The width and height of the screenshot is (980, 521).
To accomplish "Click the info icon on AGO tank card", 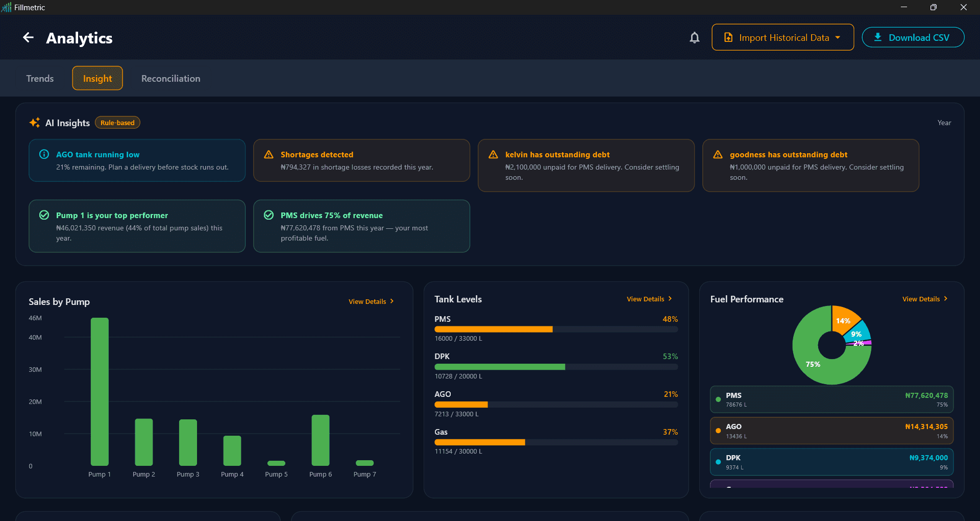I will coord(44,154).
